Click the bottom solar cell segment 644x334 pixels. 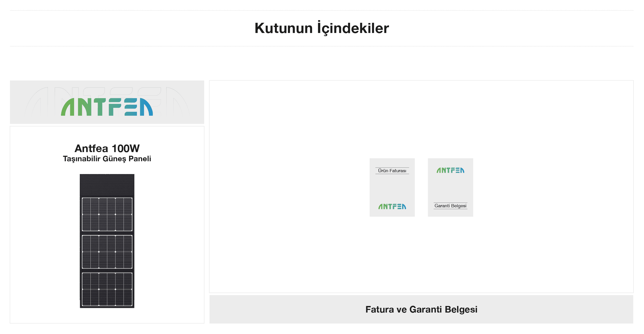(107, 289)
